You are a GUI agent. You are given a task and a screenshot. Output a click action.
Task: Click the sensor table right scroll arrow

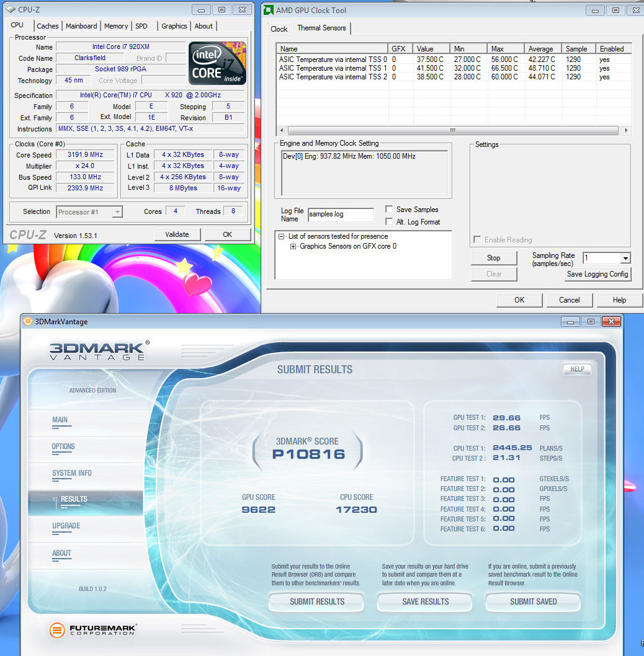pyautogui.click(x=626, y=131)
